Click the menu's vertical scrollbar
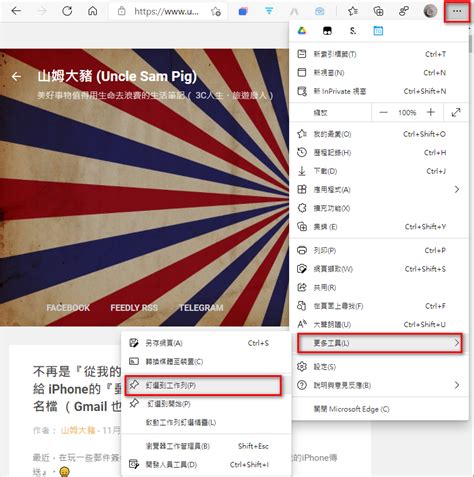This screenshot has width=474, height=477. click(x=470, y=43)
